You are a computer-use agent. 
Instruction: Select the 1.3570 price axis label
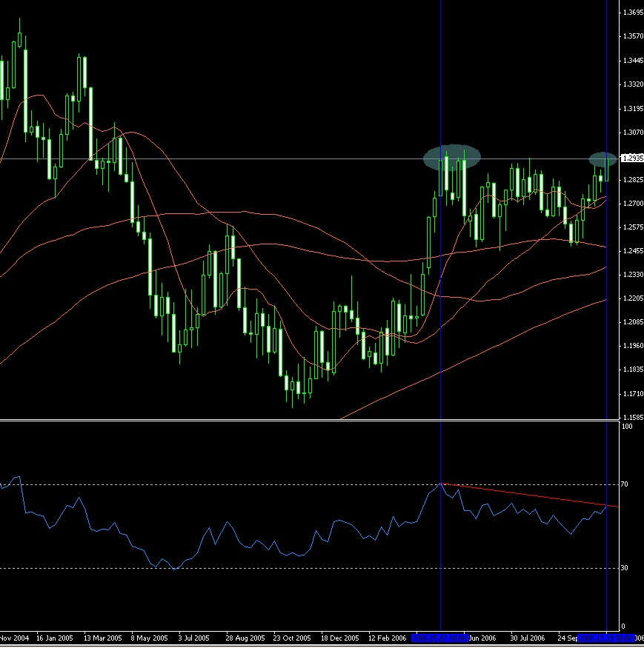pyautogui.click(x=633, y=36)
